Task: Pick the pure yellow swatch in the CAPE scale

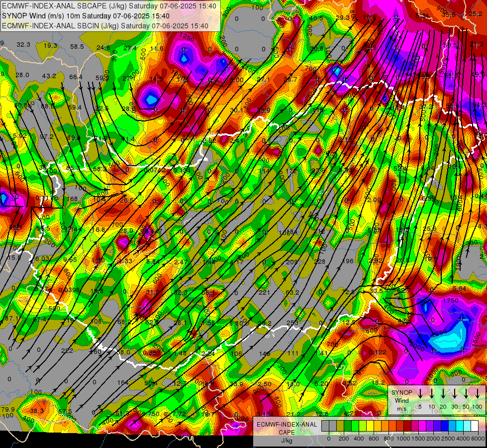Action: [370, 426]
